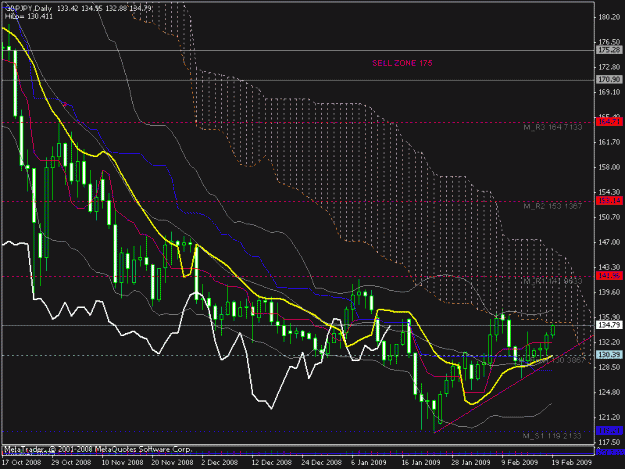Click the 150.70 price scale label
This screenshot has width=625, height=469.
pyautogui.click(x=610, y=217)
